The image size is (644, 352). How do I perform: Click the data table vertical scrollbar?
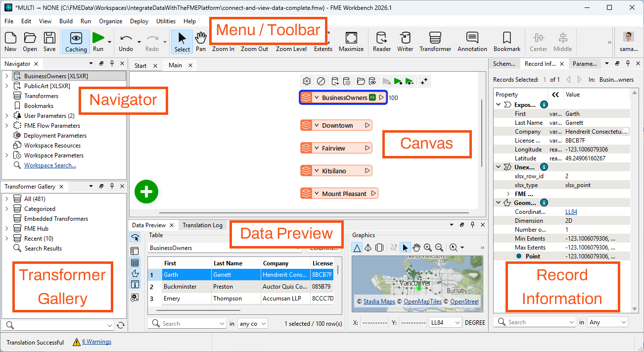(338, 270)
